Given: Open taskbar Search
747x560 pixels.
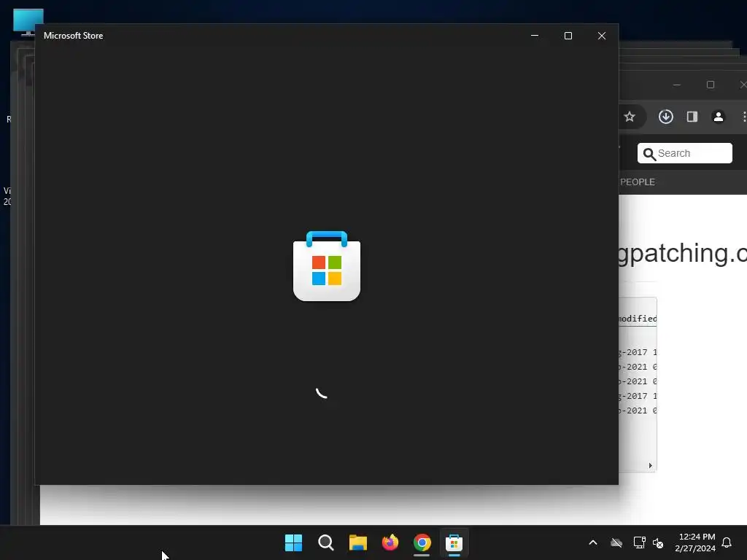Looking at the screenshot, I should [x=326, y=542].
